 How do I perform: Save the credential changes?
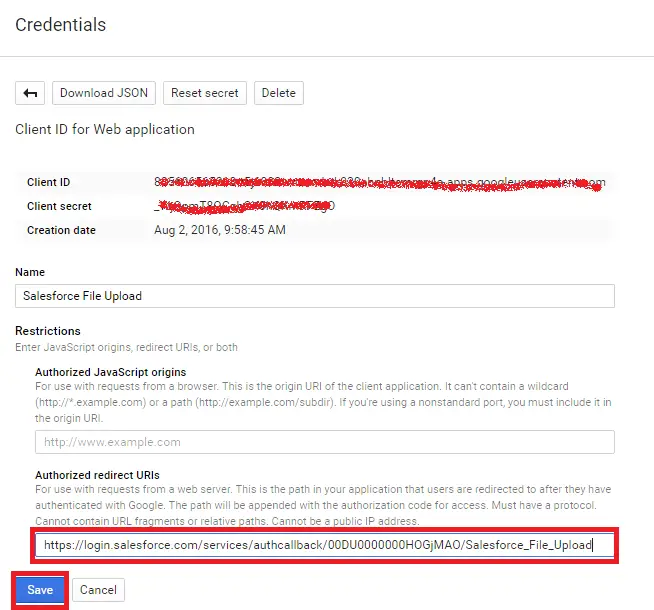[40, 590]
